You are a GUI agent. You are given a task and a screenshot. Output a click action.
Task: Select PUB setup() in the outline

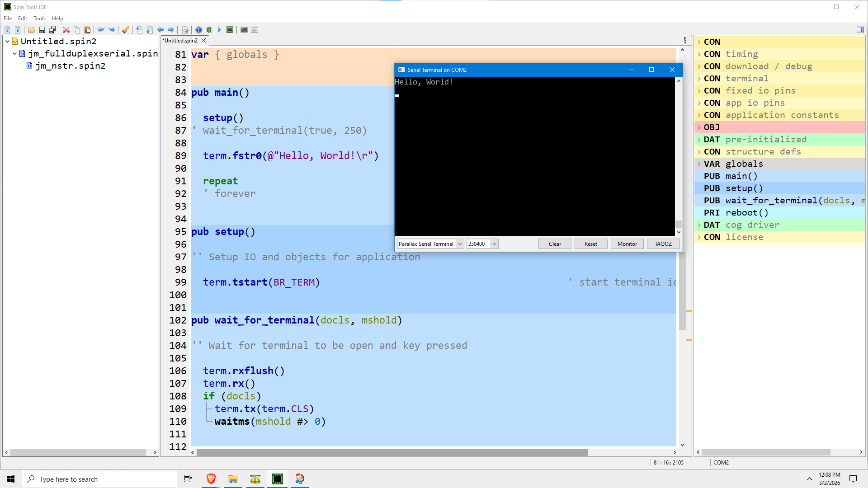tap(733, 188)
